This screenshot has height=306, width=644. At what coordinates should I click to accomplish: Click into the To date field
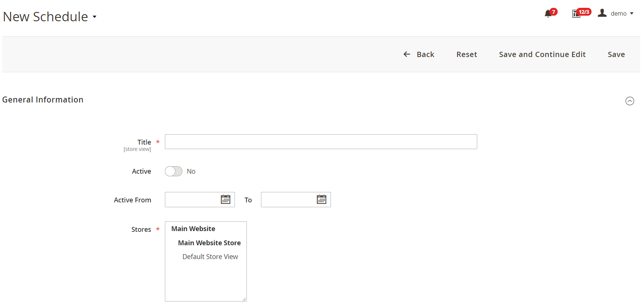[x=288, y=200]
